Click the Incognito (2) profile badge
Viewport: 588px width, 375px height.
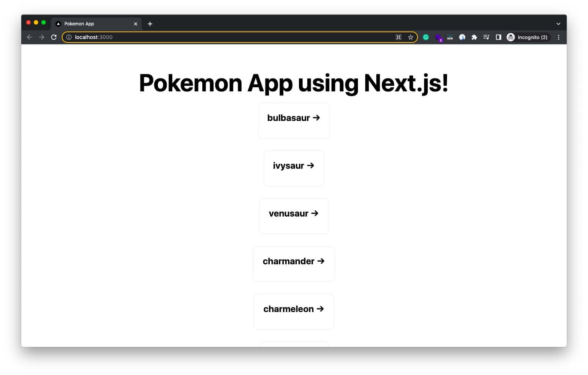point(528,37)
